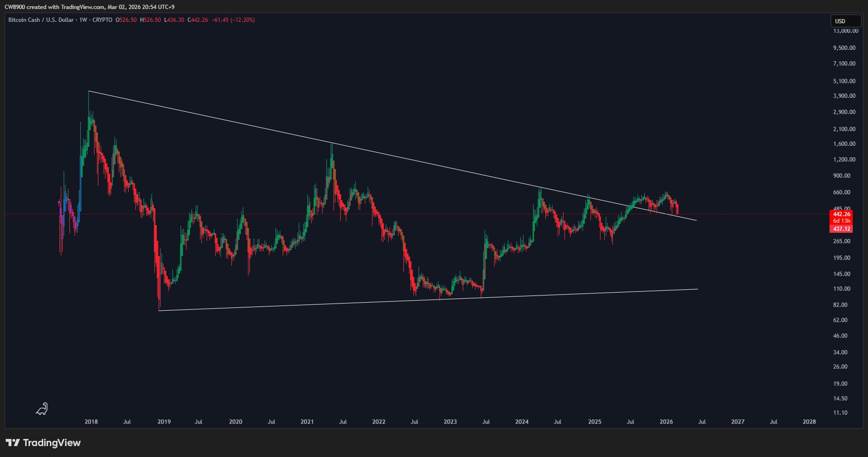Click the 2,900.00 price axis label
Image resolution: width=868 pixels, height=457 pixels.
point(844,112)
